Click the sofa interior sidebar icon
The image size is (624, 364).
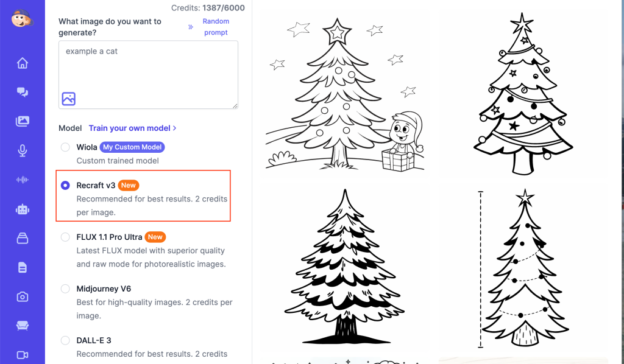tap(23, 326)
